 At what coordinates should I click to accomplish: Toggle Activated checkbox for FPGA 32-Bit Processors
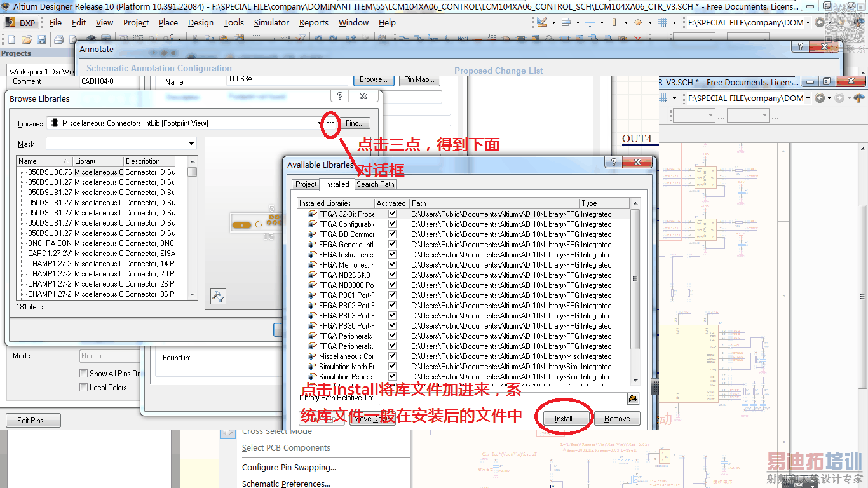392,214
